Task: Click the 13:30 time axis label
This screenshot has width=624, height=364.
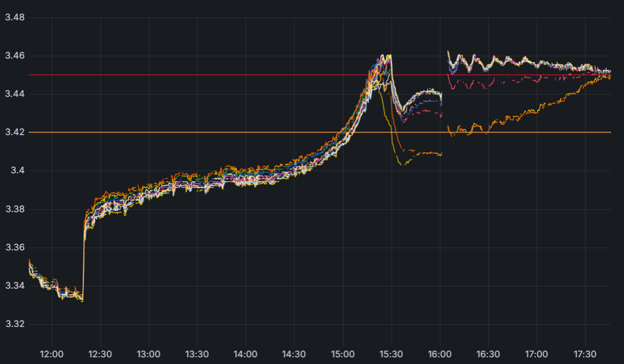Action: click(197, 354)
